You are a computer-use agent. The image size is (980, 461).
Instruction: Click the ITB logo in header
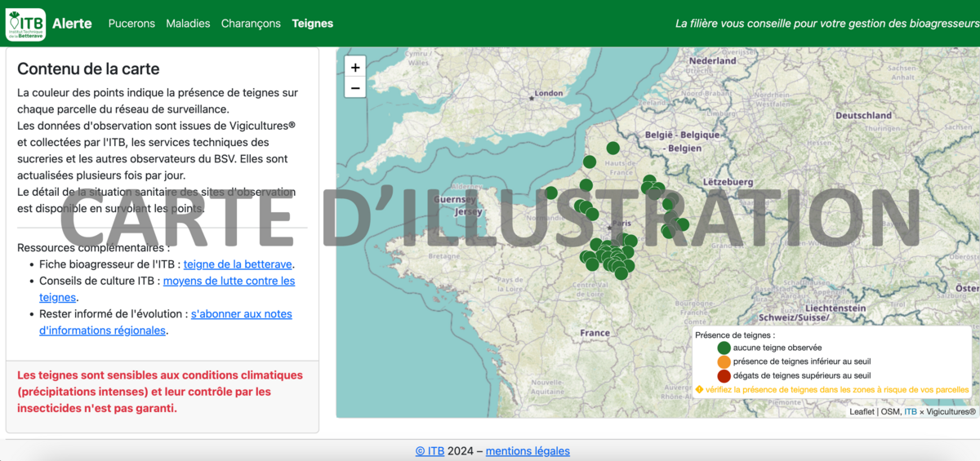[25, 24]
